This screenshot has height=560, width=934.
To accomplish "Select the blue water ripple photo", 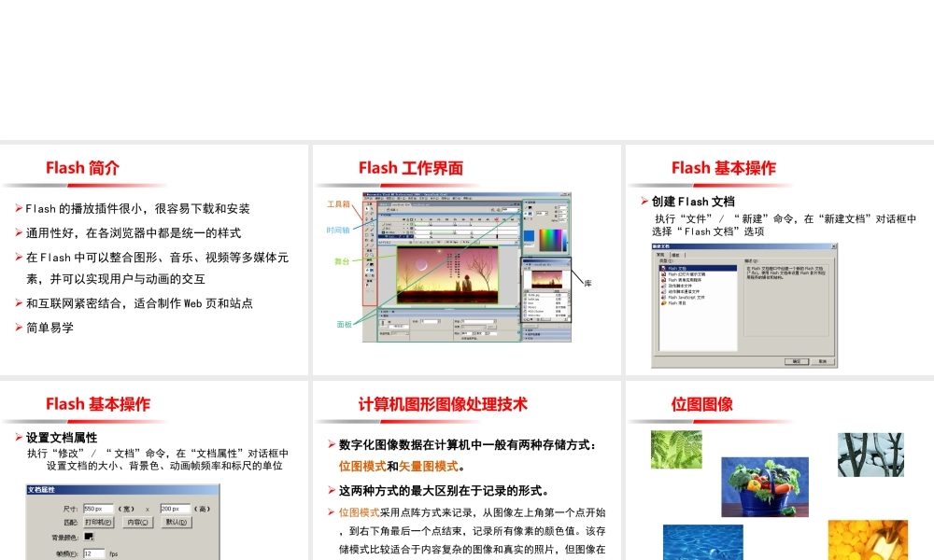I will pos(703,542).
